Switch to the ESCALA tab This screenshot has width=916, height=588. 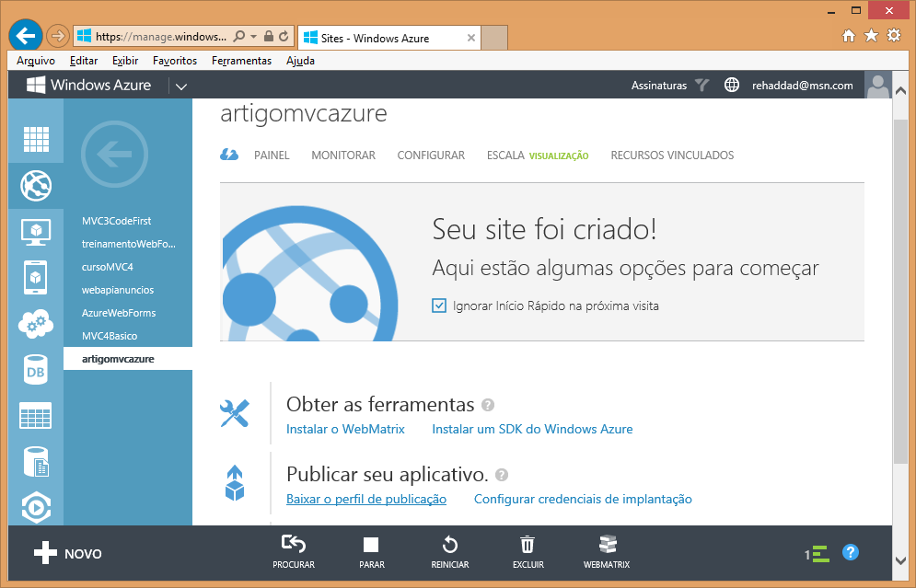coord(505,156)
